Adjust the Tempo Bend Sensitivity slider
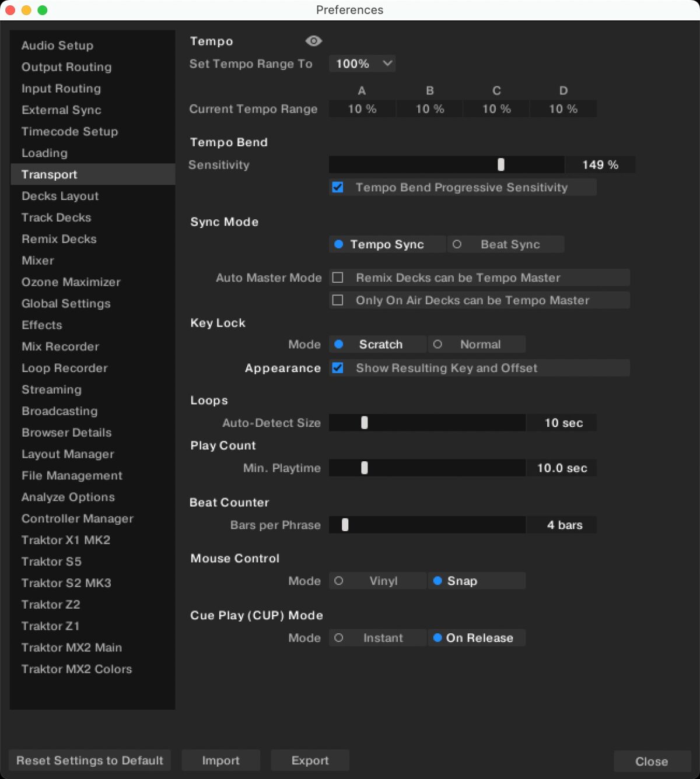 pyautogui.click(x=501, y=164)
